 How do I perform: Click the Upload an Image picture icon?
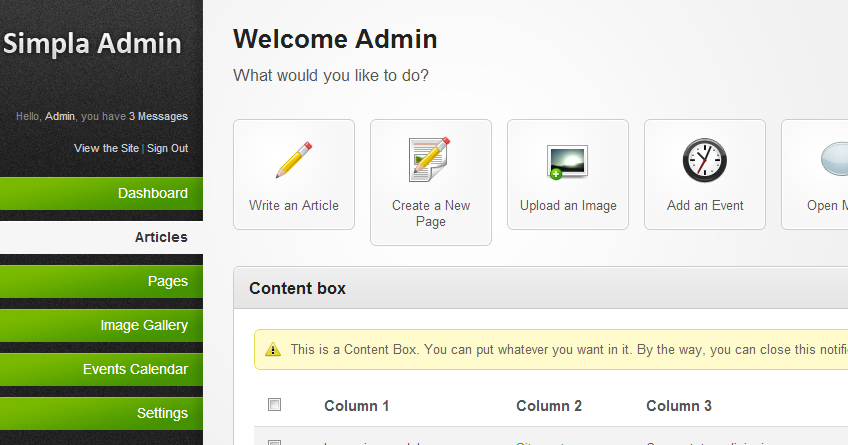click(568, 161)
